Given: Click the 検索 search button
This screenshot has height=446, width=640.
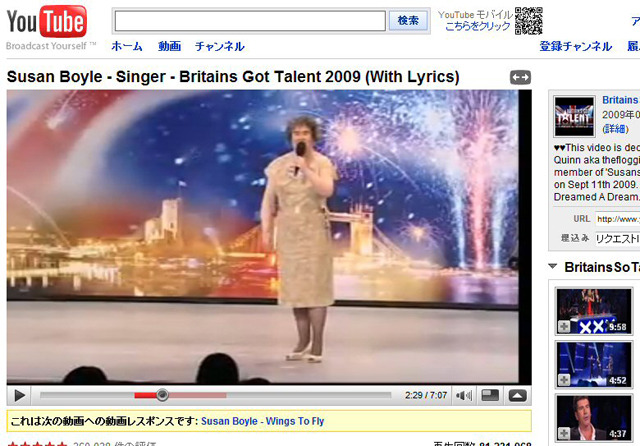Looking at the screenshot, I should 409,21.
